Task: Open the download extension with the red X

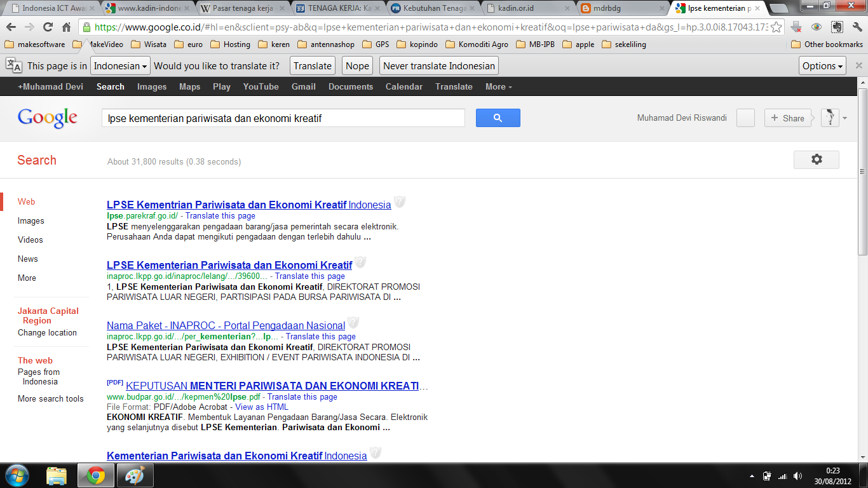Action: (796, 27)
